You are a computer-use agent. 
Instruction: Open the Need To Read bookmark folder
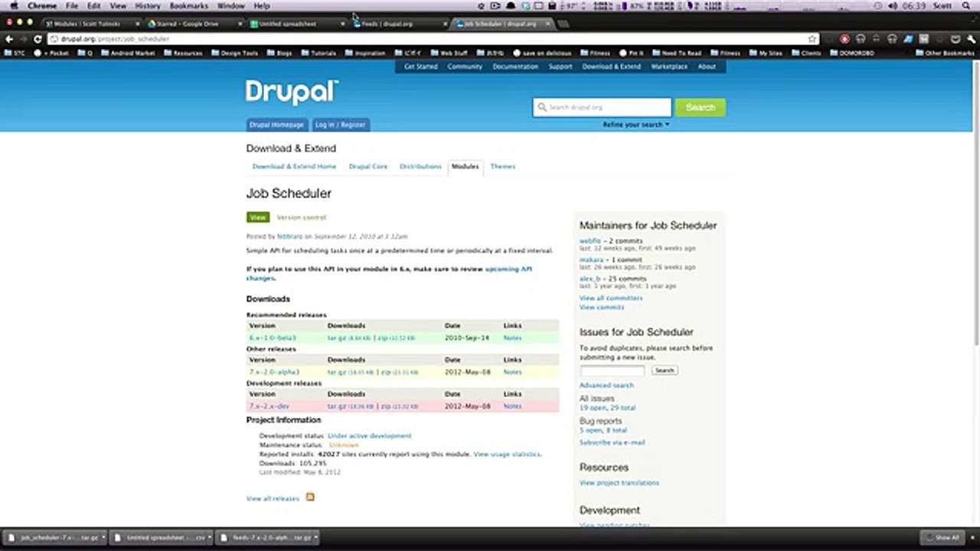[676, 54]
